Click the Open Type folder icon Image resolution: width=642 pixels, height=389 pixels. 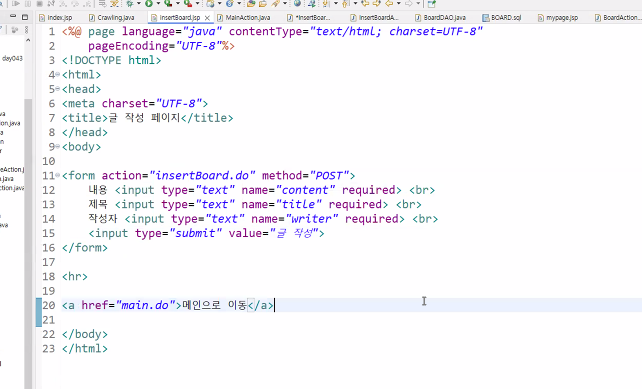tap(251, 4)
